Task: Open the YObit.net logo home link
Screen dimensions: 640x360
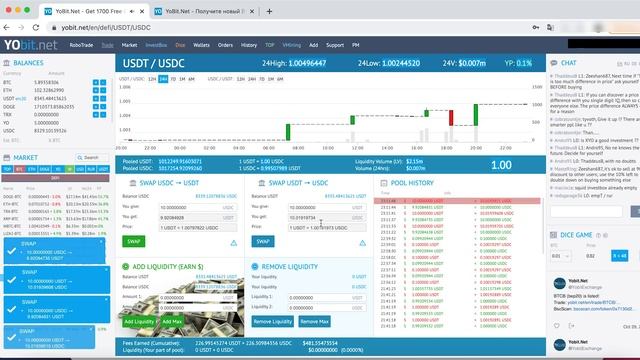Action: [x=31, y=45]
